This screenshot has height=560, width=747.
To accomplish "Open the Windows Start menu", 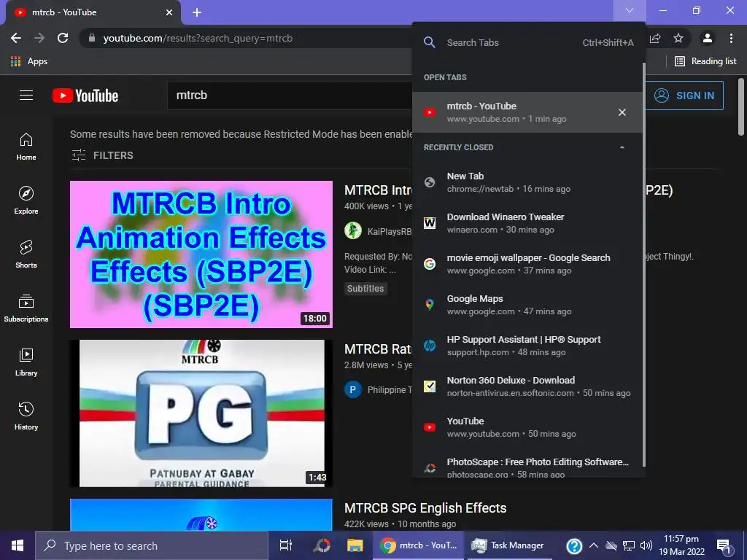I will pyautogui.click(x=18, y=545).
